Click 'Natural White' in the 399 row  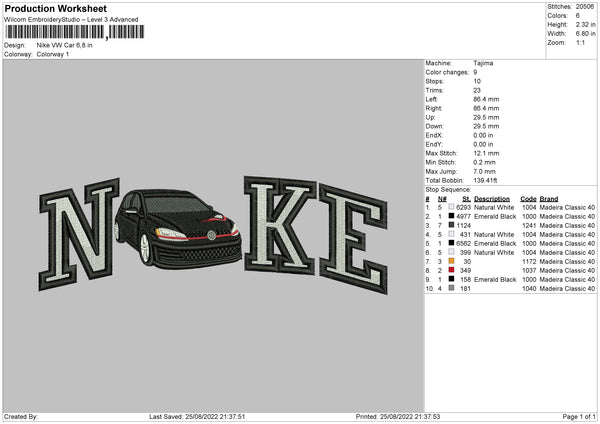tap(494, 253)
